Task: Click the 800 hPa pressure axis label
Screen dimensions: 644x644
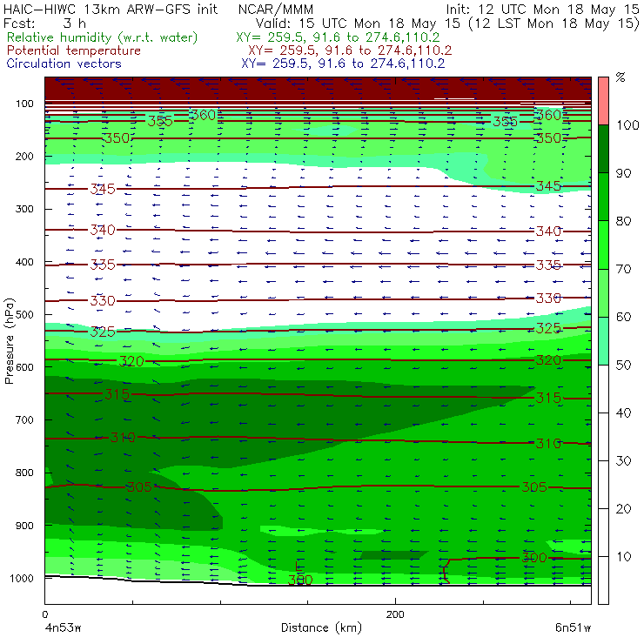Action: pyautogui.click(x=24, y=473)
